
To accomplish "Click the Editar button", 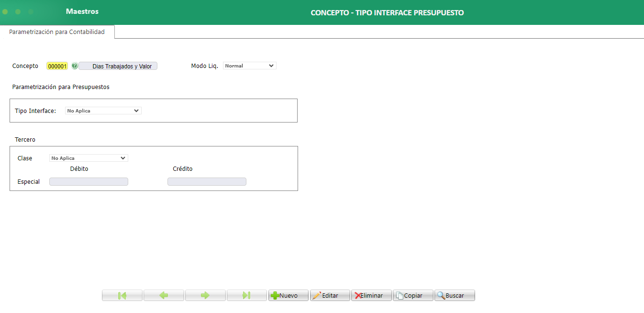I will point(330,295).
